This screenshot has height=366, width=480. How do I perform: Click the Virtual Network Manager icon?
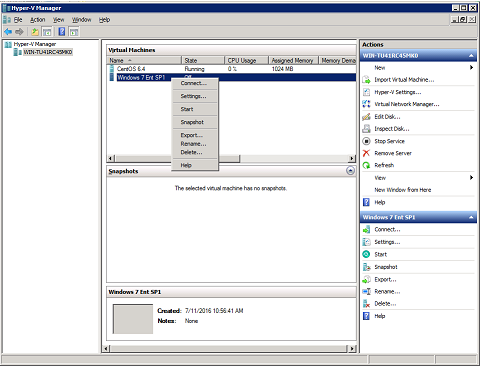366,104
